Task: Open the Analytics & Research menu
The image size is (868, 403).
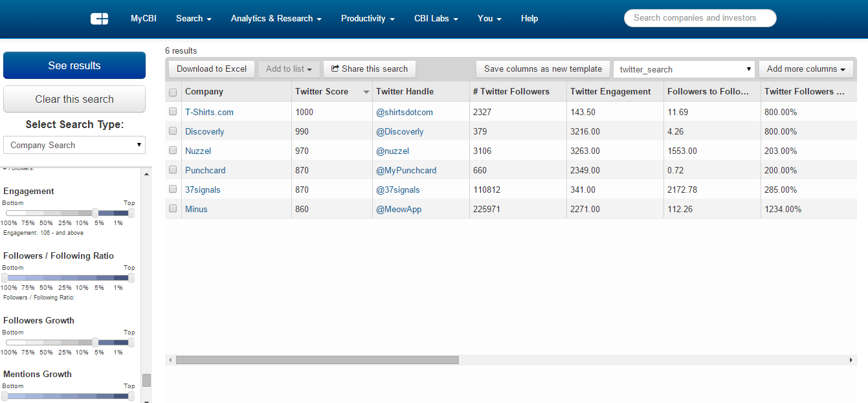Action: point(276,19)
